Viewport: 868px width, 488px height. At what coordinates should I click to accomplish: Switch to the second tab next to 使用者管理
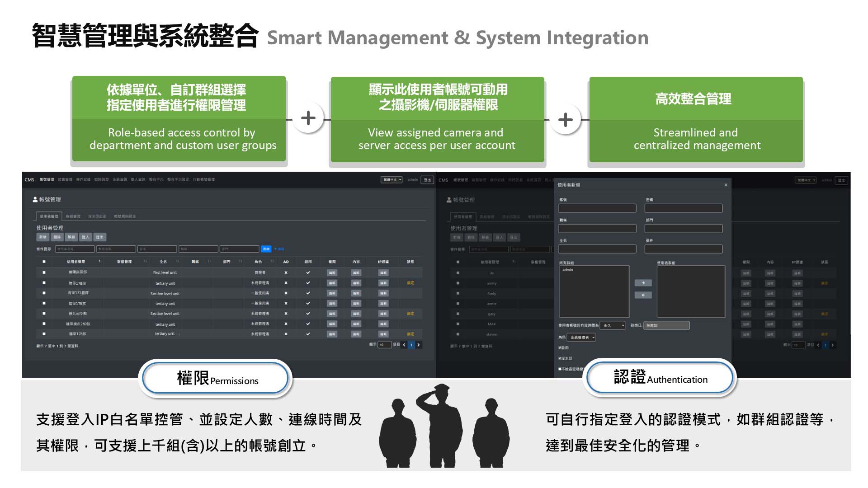(x=73, y=216)
